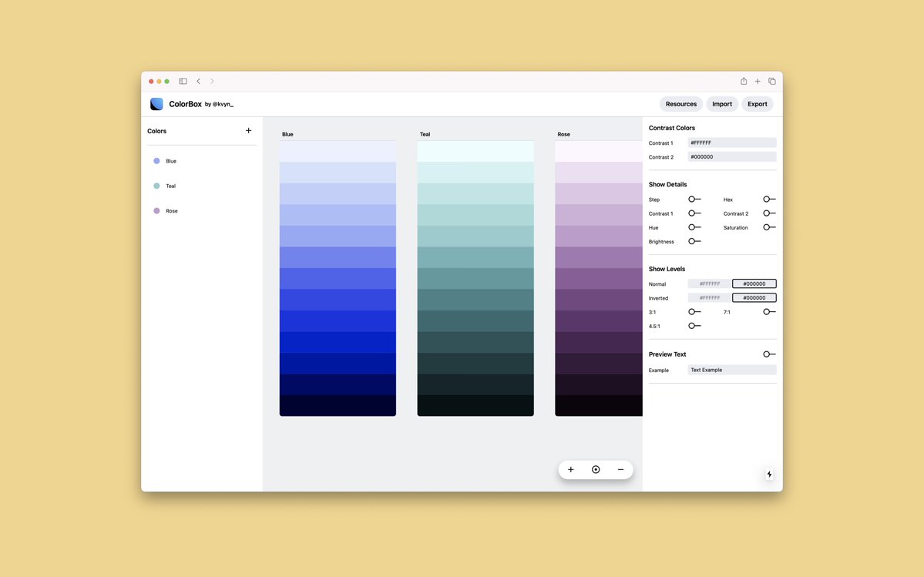Click the Rose palette title label
The width and height of the screenshot is (924, 577).
click(563, 134)
